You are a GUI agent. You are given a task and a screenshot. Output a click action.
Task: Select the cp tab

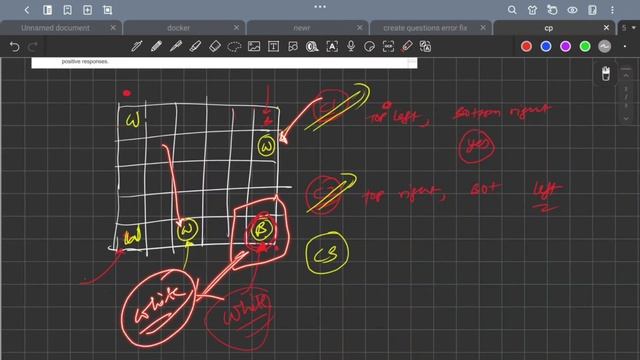point(549,28)
